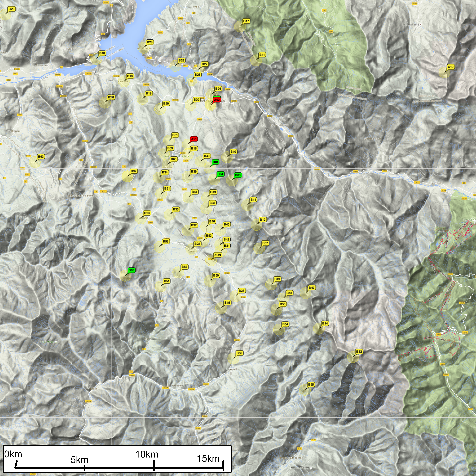Select the B32 waypoint marker
Viewport: 476px width, 476px height.
point(359,352)
